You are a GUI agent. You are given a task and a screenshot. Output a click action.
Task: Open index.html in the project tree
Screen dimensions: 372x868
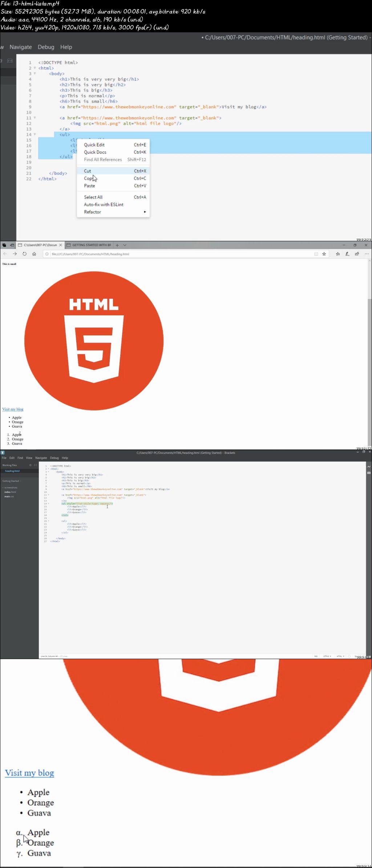click(10, 492)
